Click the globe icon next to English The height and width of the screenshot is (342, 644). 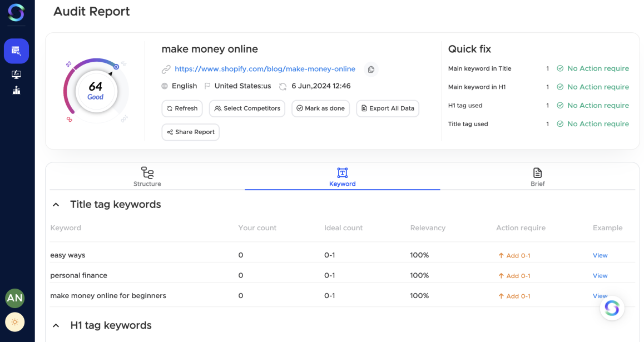pyautogui.click(x=165, y=86)
